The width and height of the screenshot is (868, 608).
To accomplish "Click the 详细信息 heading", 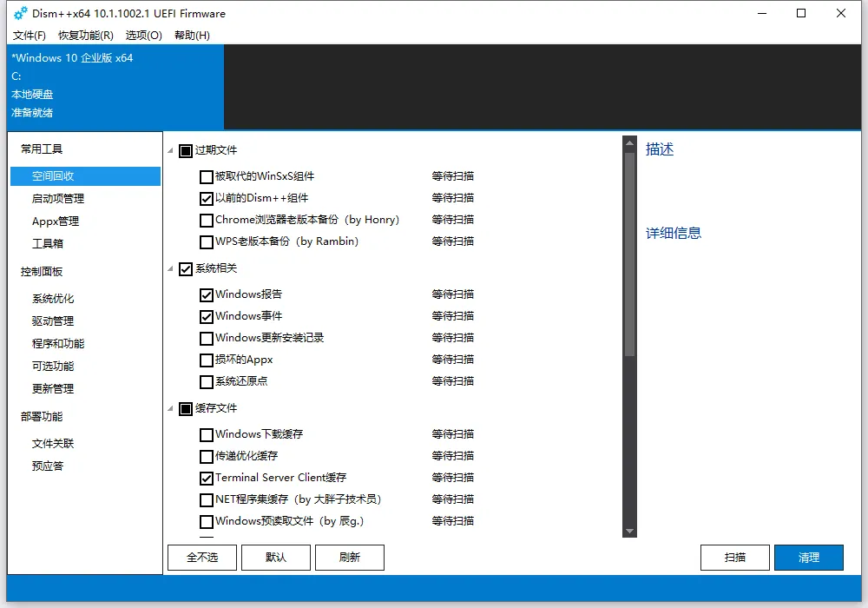I will pyautogui.click(x=674, y=233).
